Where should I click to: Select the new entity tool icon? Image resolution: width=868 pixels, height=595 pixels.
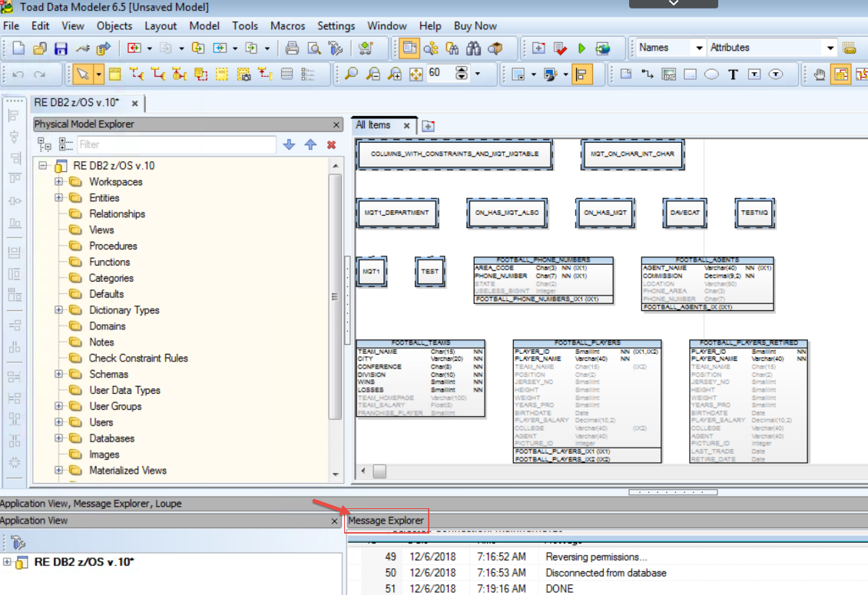(114, 74)
